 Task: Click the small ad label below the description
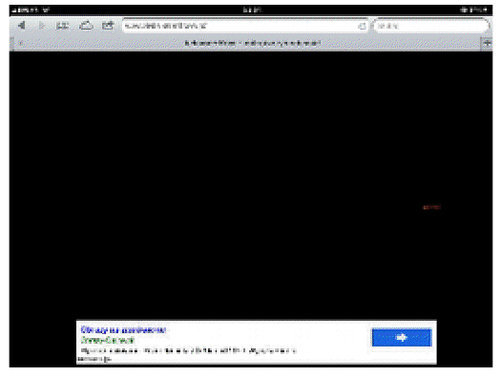(x=94, y=359)
